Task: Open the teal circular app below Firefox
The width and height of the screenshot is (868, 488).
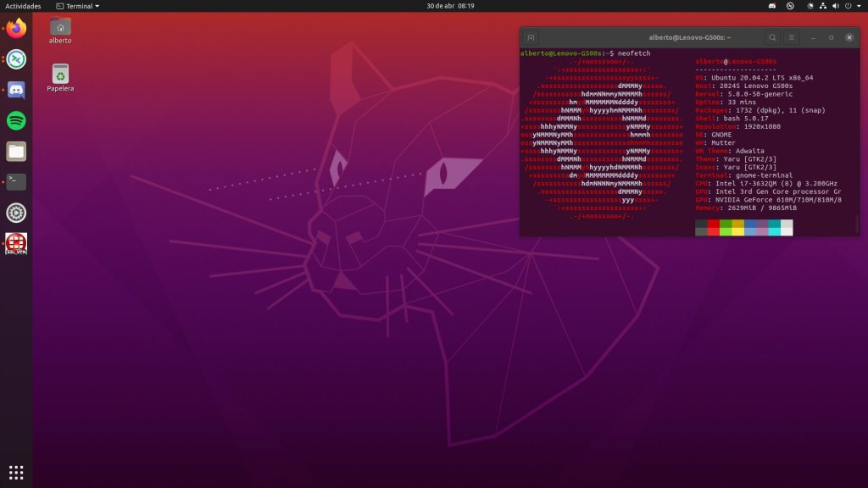Action: point(17,59)
